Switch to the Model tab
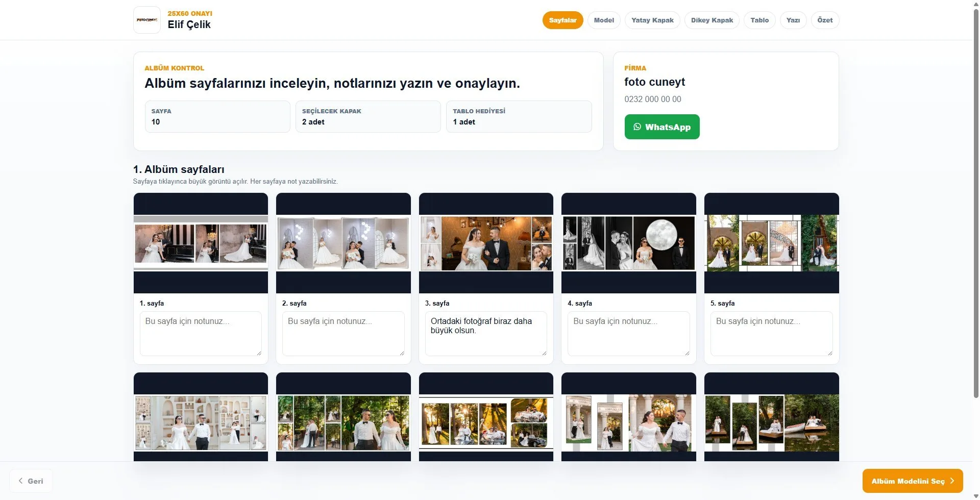Screen dimensions: 980x500 click(604, 20)
